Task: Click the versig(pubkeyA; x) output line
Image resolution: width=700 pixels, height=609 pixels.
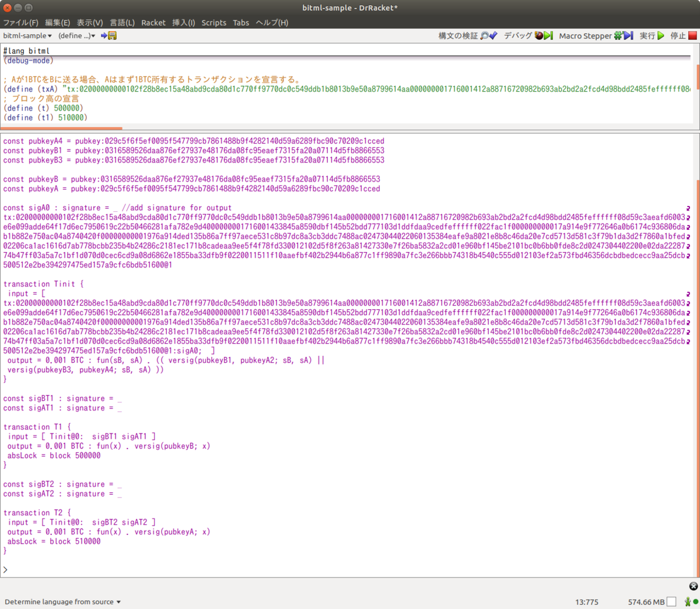Action: pyautogui.click(x=108, y=532)
